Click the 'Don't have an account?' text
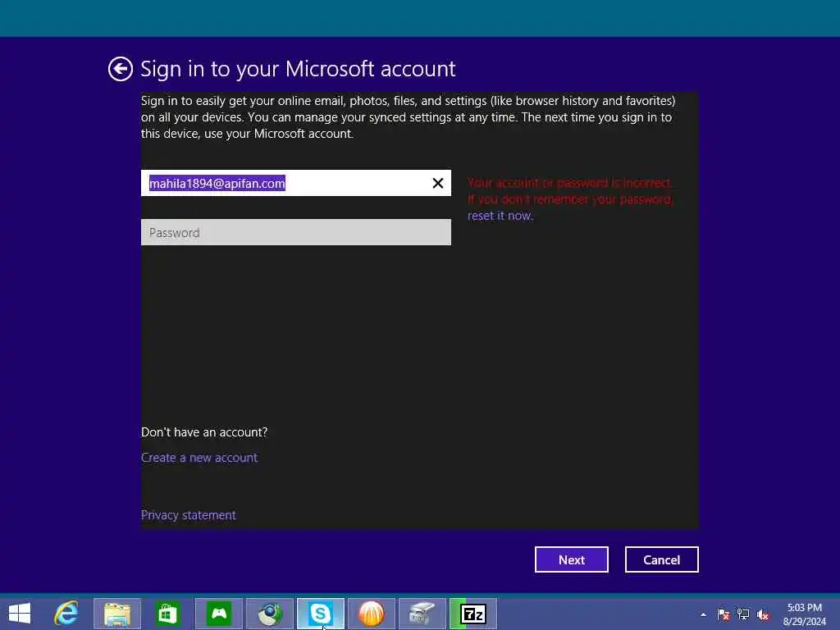This screenshot has height=630, width=840. click(204, 432)
